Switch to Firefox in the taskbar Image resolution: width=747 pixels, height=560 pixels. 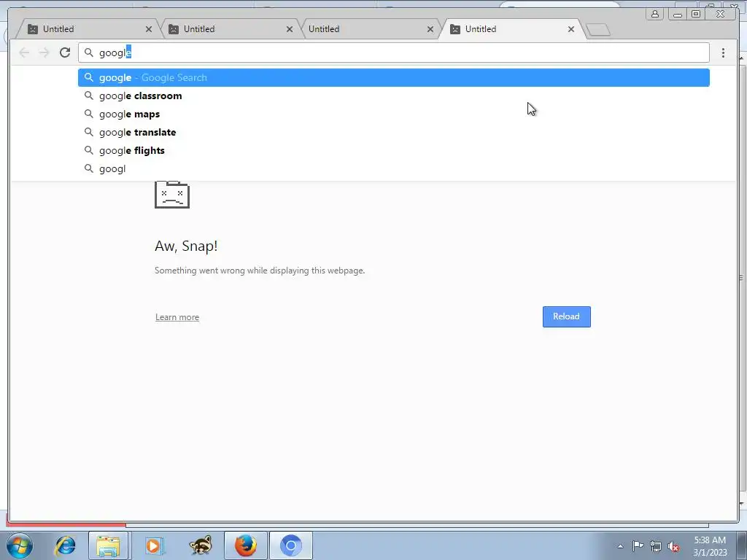pyautogui.click(x=246, y=545)
